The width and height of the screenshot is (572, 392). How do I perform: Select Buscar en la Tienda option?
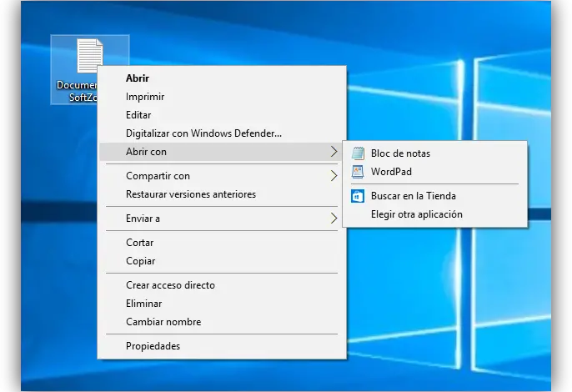click(x=435, y=196)
